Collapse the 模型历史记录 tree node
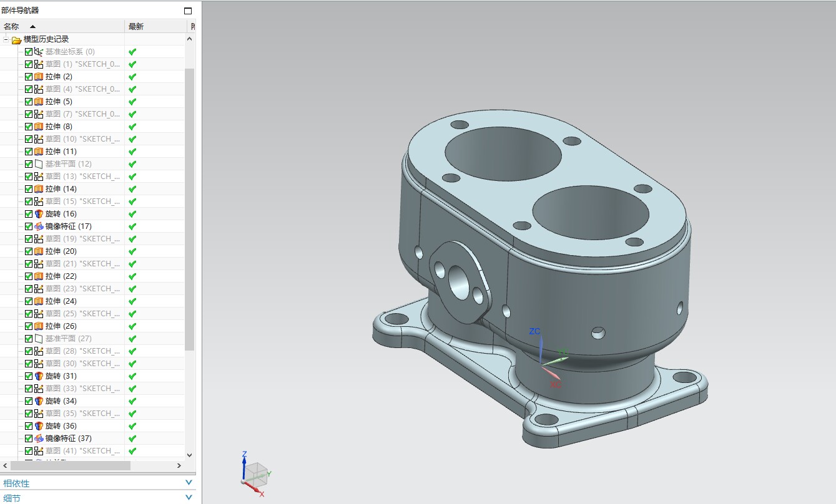 tap(6, 39)
